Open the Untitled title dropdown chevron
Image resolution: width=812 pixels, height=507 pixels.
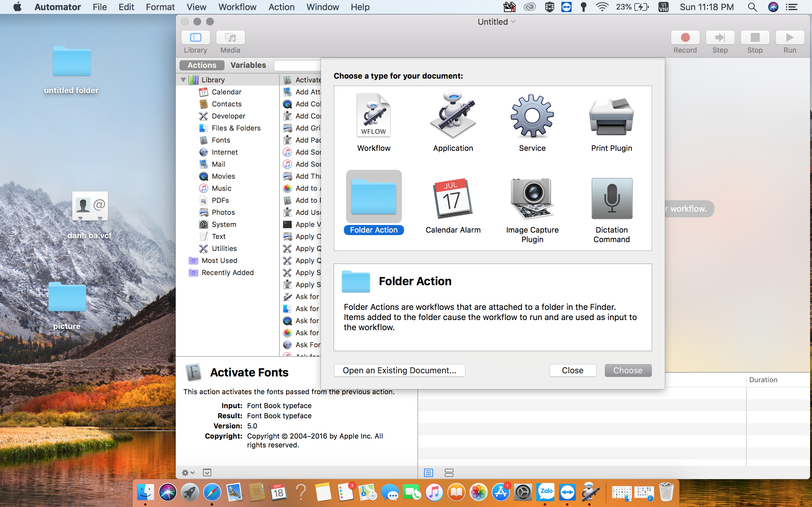(x=514, y=22)
